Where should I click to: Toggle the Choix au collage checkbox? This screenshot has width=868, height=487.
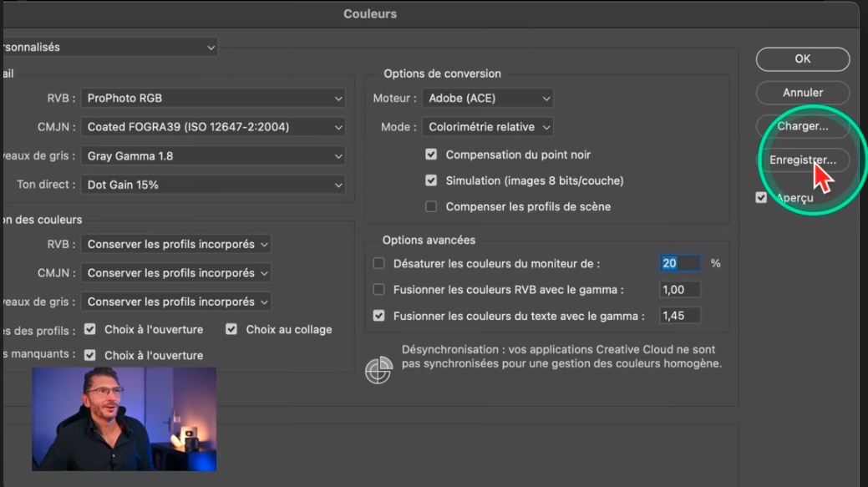231,330
